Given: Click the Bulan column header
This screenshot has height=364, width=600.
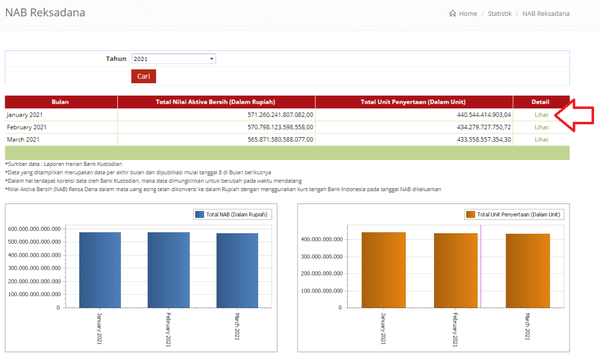Looking at the screenshot, I should click(x=60, y=102).
